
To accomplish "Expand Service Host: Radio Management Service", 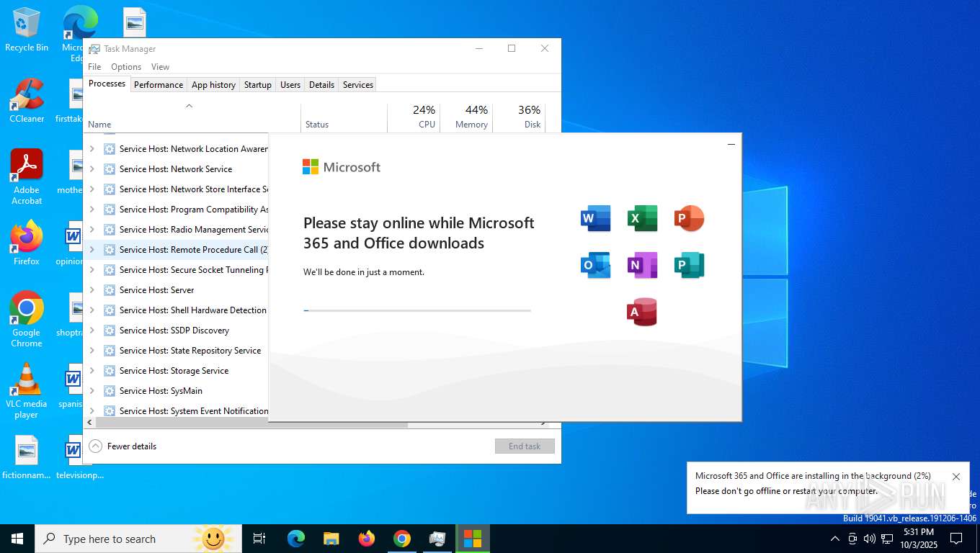I will [x=92, y=230].
